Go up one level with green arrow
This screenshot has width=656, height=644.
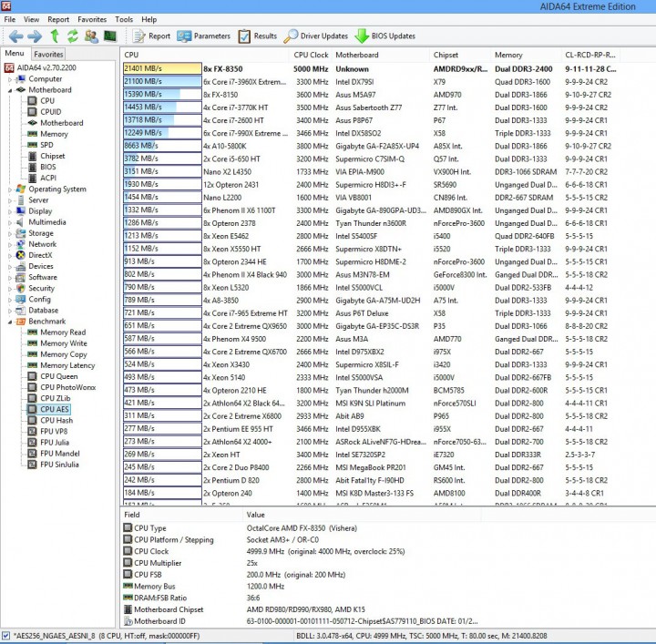[55, 36]
